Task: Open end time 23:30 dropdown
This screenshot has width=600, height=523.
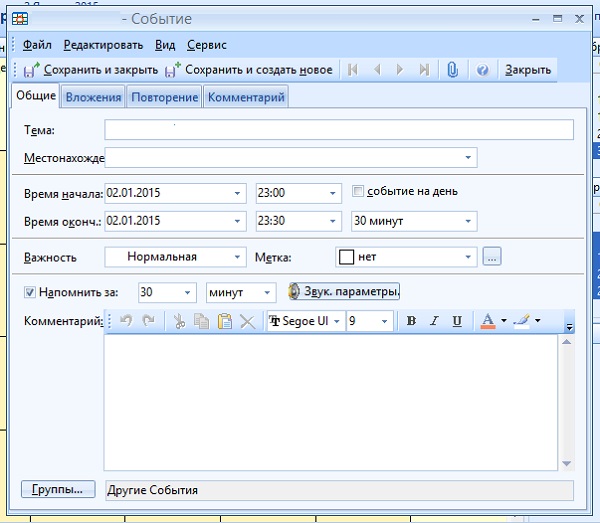Action: tap(333, 221)
